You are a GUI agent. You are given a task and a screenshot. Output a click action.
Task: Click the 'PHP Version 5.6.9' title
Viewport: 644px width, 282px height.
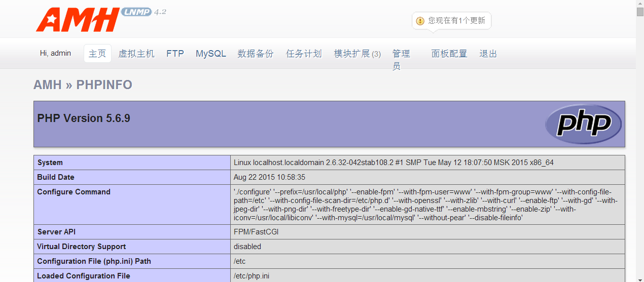84,118
